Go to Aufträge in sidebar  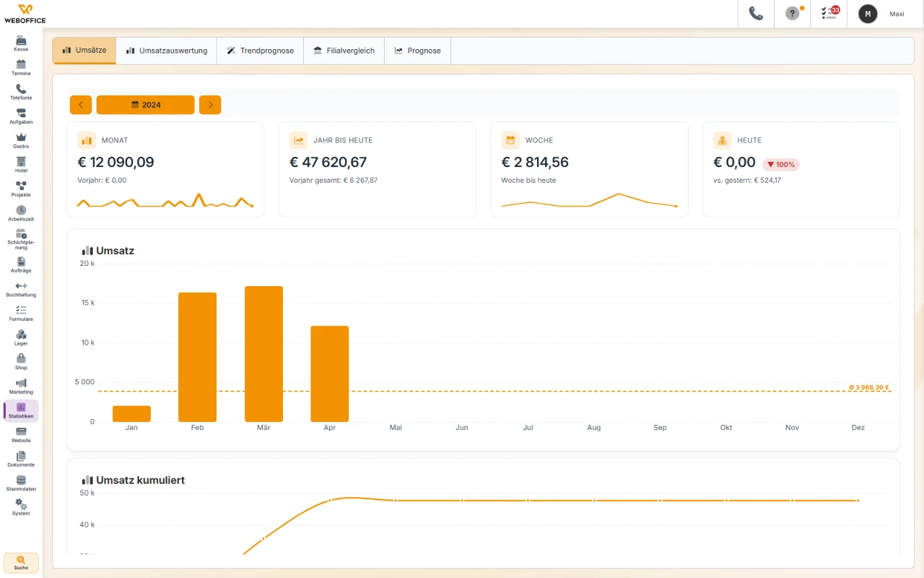(x=21, y=264)
